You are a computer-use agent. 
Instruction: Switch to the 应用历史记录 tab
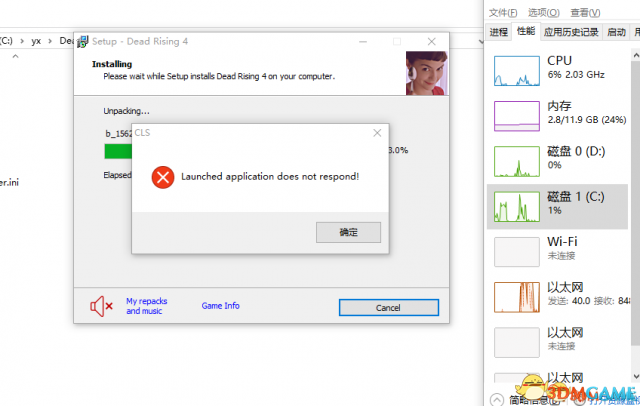(x=571, y=32)
